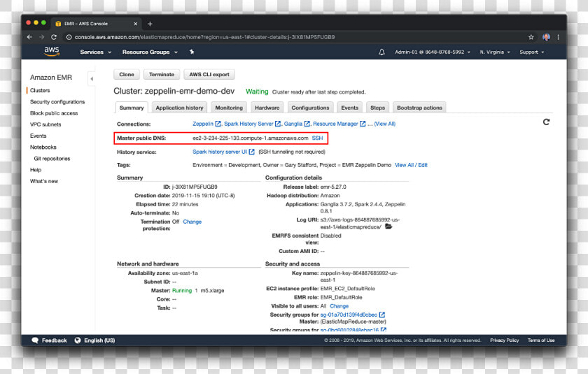The width and height of the screenshot is (588, 374).
Task: Switch to the Hardware tab
Action: click(267, 108)
